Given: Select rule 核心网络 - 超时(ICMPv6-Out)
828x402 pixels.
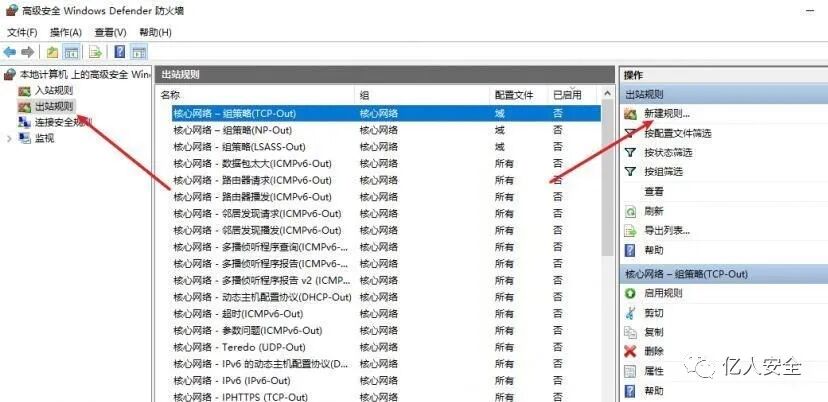Looking at the screenshot, I should click(x=386, y=314).
